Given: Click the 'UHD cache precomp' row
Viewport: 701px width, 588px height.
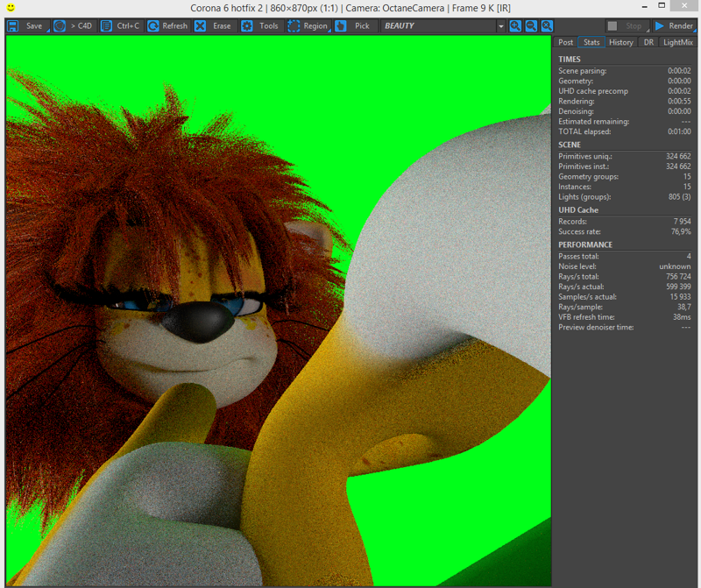Looking at the screenshot, I should [624, 91].
